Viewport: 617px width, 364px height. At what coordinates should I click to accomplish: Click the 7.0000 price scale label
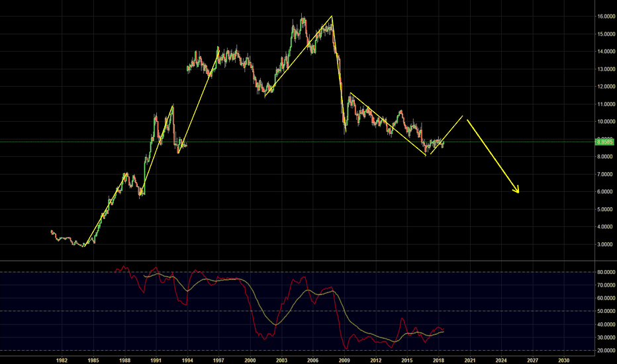[606, 174]
